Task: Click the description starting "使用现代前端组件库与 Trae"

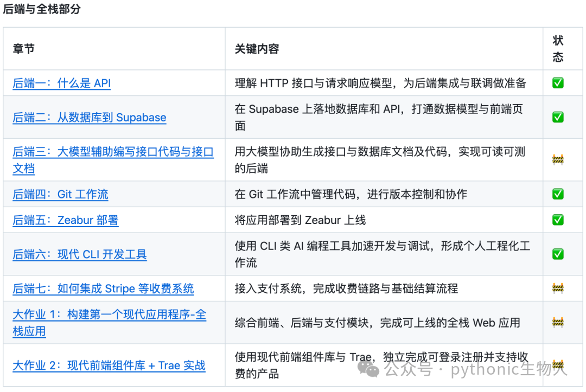Action: (381, 365)
